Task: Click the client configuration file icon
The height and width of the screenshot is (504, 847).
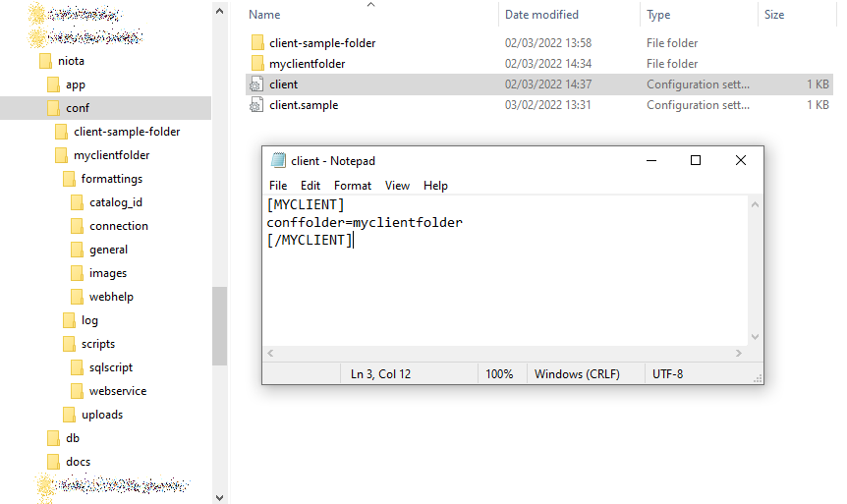Action: [256, 84]
